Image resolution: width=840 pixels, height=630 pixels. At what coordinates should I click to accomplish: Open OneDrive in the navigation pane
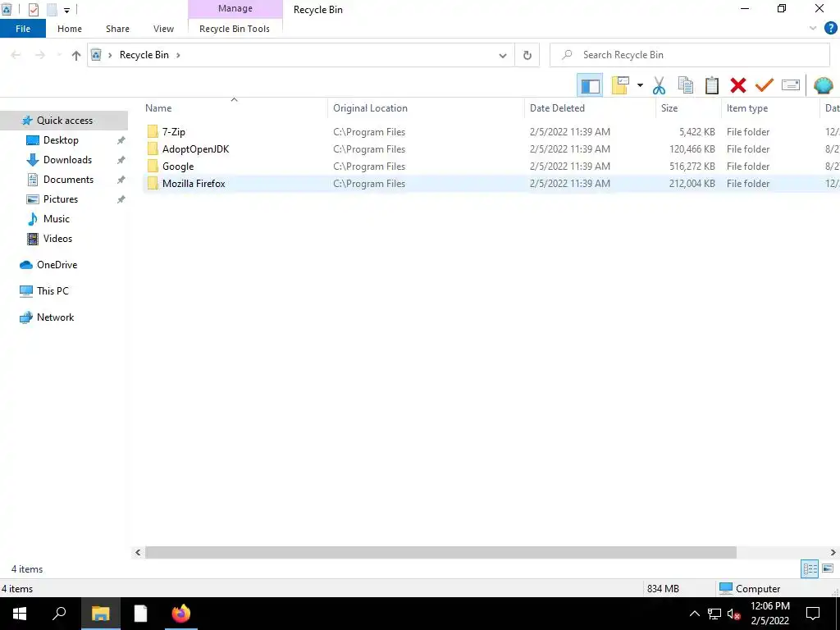(x=57, y=265)
